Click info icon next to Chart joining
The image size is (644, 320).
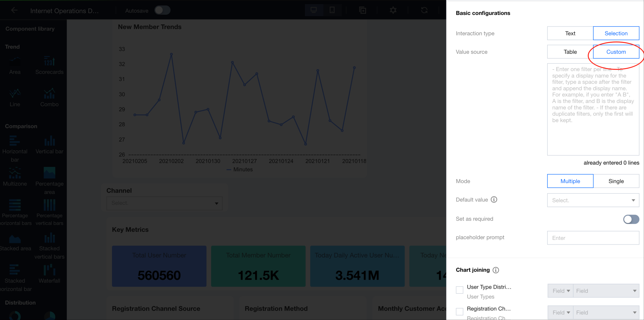pos(496,270)
